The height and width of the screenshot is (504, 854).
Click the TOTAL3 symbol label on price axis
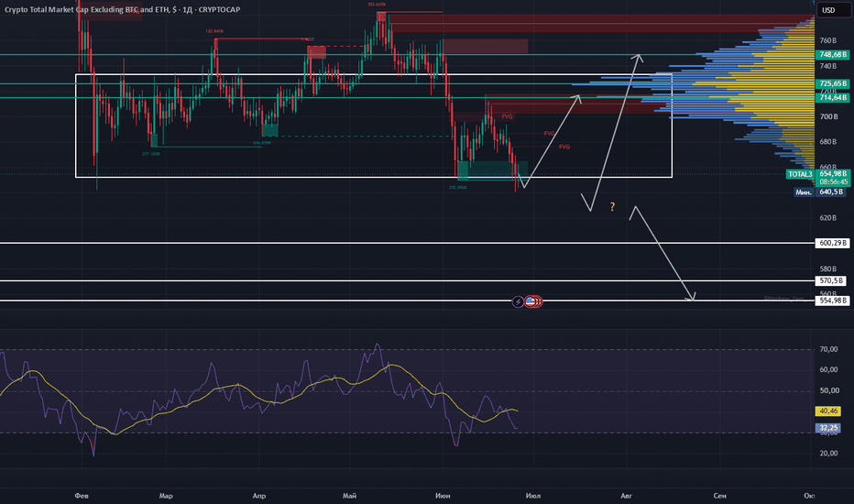coord(800,174)
